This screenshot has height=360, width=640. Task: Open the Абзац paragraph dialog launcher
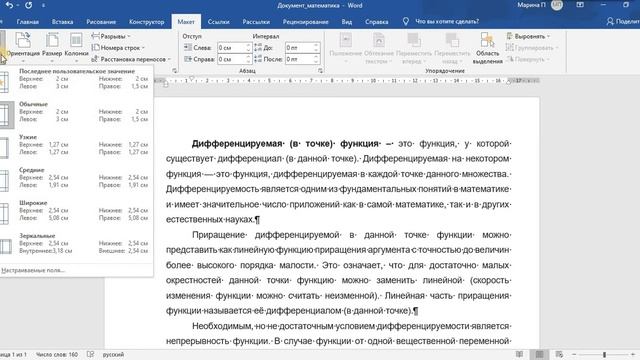point(320,71)
